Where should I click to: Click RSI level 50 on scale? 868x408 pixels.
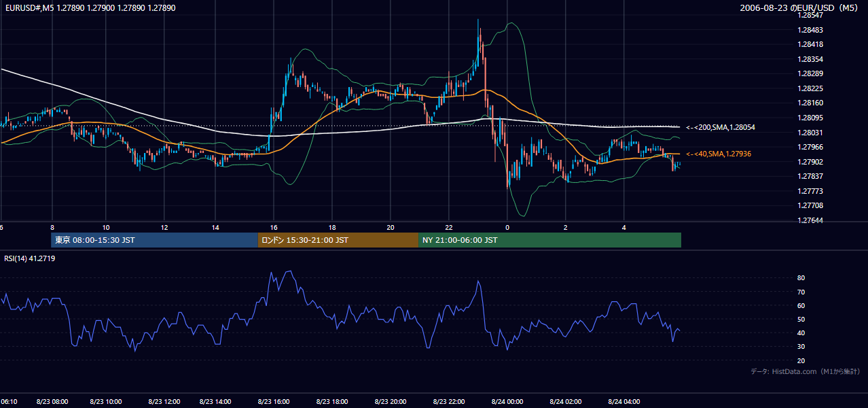tap(801, 319)
